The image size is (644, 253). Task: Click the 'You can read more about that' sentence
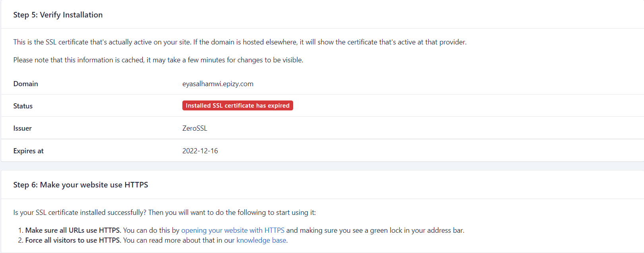tap(179, 240)
